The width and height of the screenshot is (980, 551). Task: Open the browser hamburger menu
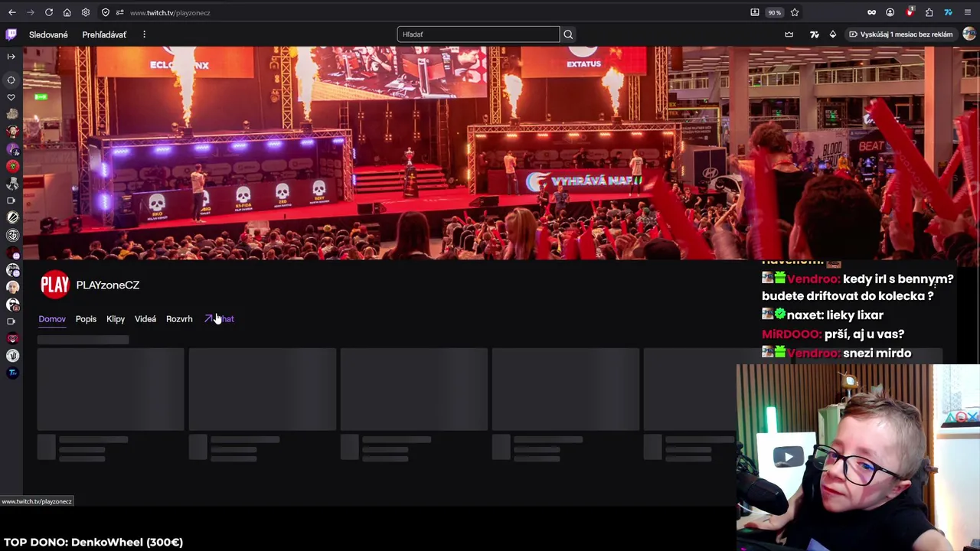(968, 12)
